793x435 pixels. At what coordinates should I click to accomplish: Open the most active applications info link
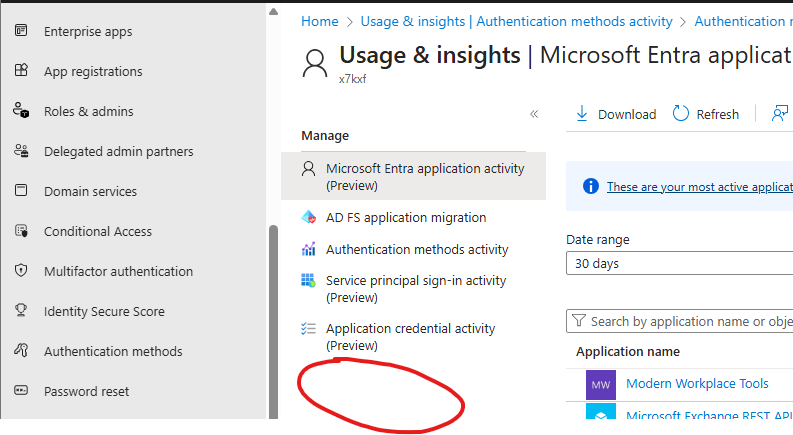[x=699, y=187]
